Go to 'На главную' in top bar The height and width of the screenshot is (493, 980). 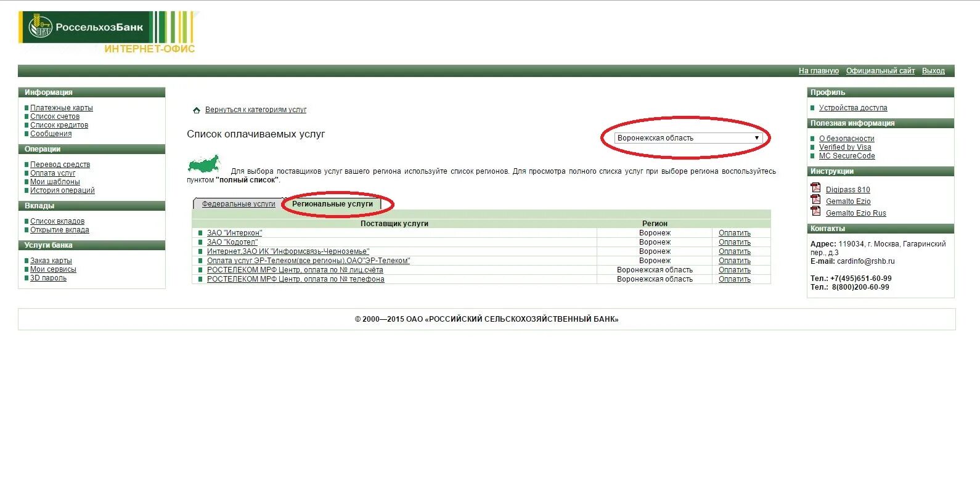819,71
